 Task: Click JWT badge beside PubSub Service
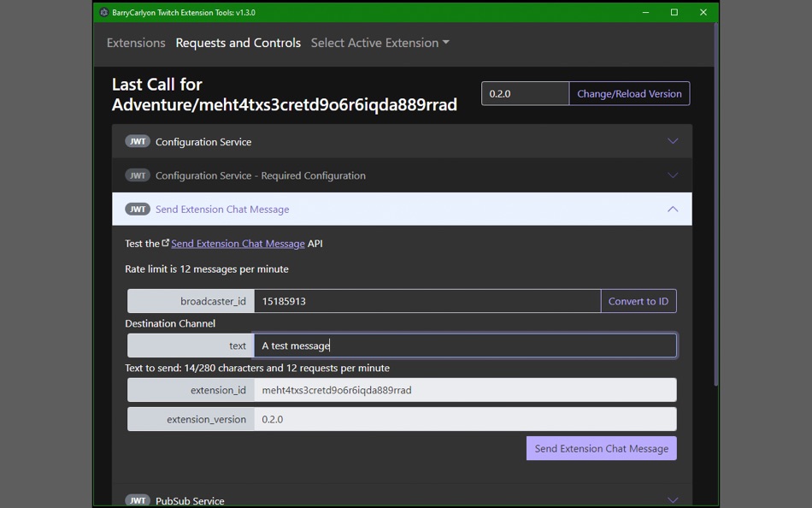[138, 500]
